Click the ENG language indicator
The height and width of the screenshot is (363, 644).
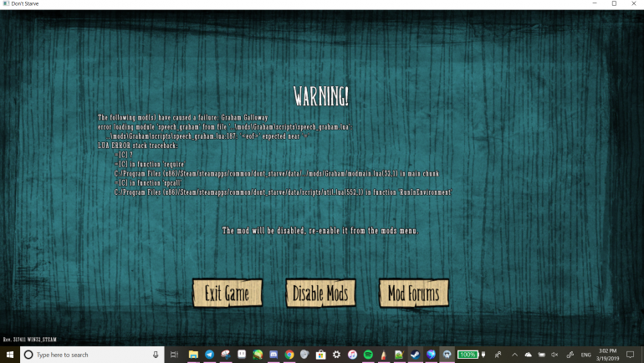pos(585,355)
